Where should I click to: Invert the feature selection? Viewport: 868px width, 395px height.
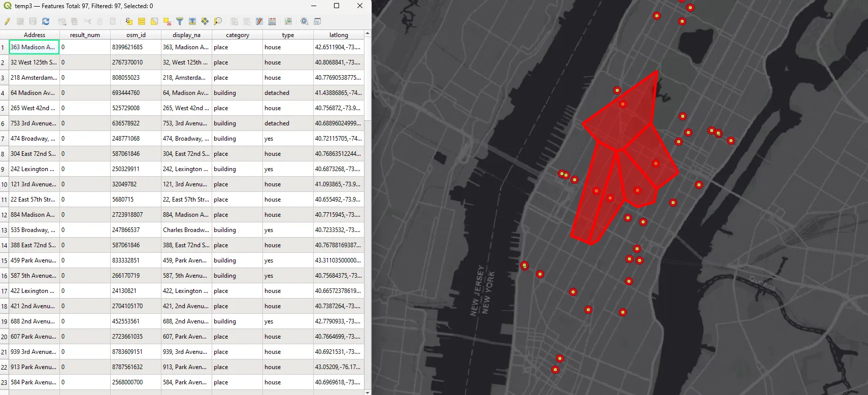(154, 21)
